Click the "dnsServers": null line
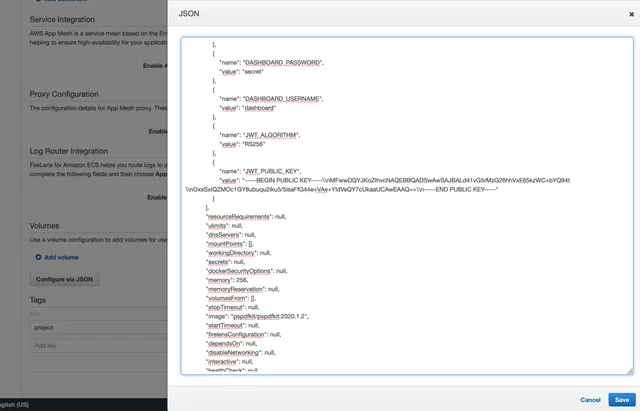 click(231, 235)
